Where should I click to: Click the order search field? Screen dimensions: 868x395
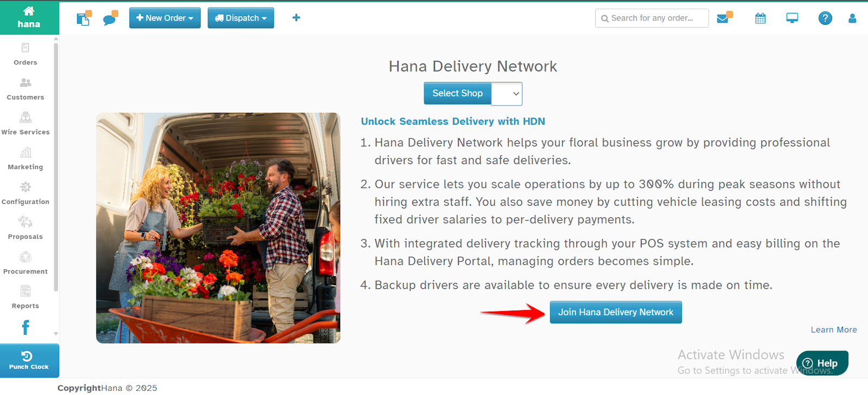652,18
